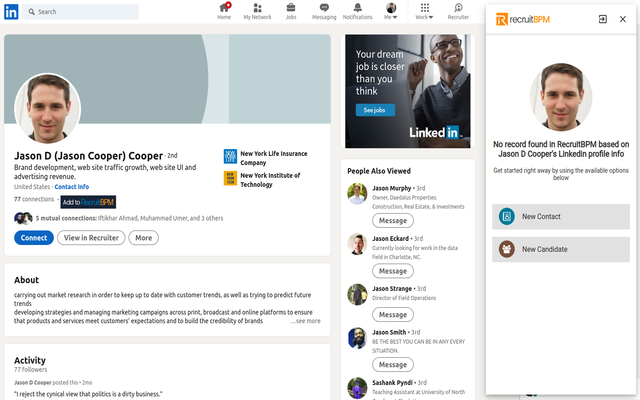The height and width of the screenshot is (400, 640).
Task: Click the Add to RecruitBPM button
Action: tap(88, 202)
